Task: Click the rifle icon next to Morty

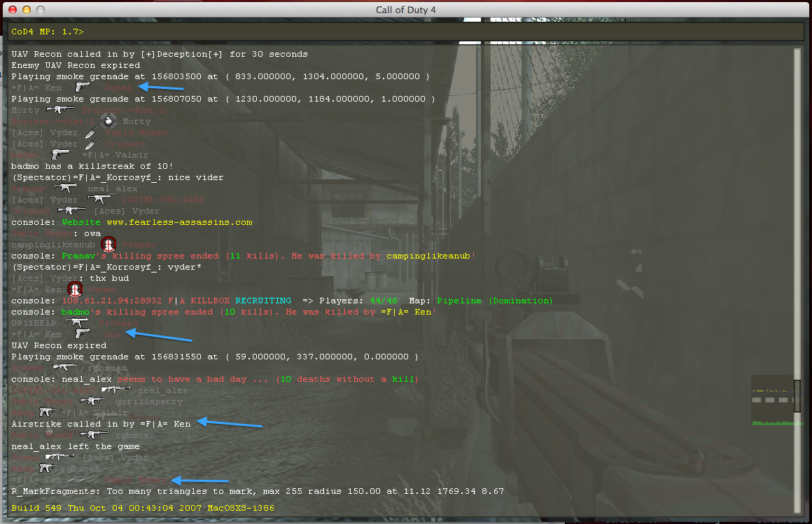Action: 59,109
